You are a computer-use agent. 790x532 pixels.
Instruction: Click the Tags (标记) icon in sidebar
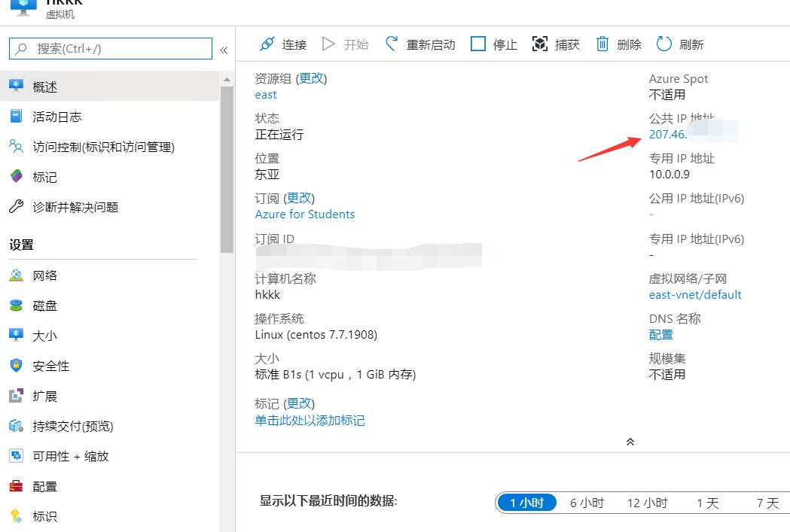pos(16,176)
